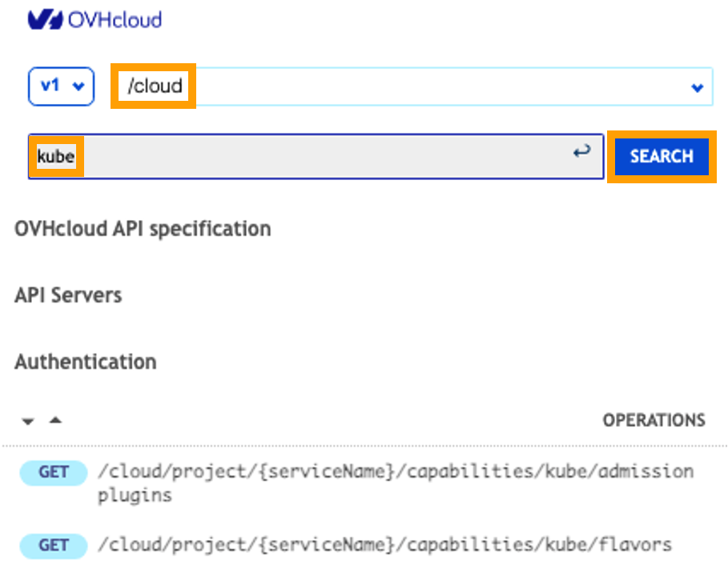Image resolution: width=728 pixels, height=569 pixels.
Task: Open the Authentication section
Action: click(x=86, y=362)
